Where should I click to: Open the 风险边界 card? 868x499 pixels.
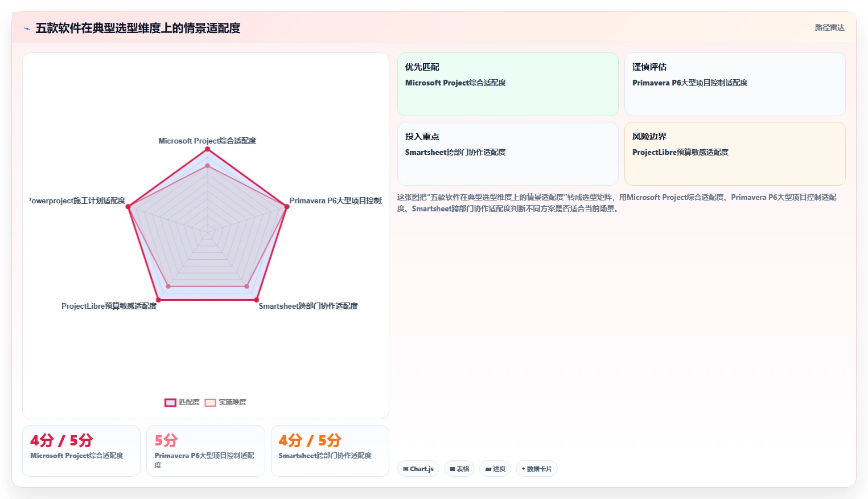click(x=735, y=154)
